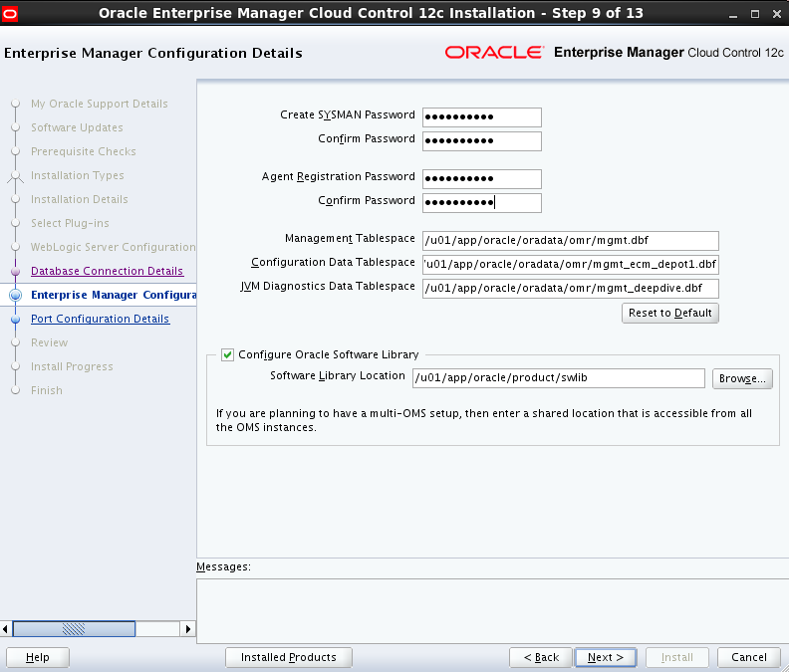Go back with the < Back button
789x672 pixels.
[x=541, y=657]
